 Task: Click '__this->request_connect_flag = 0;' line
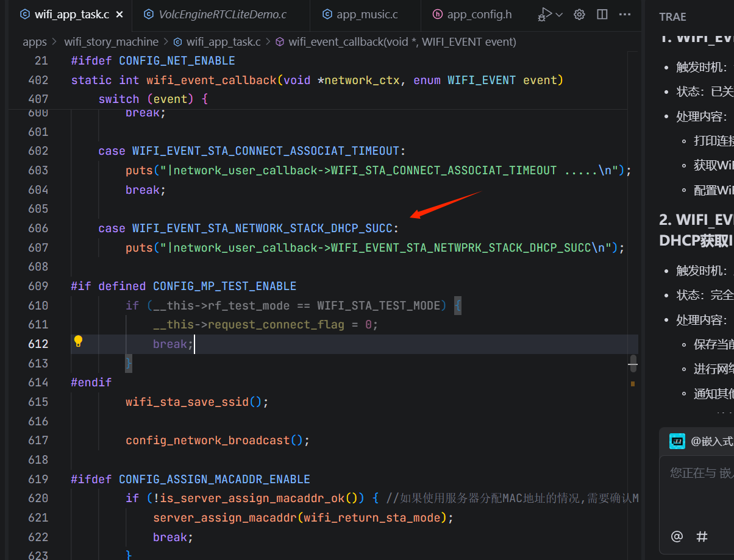coord(266,324)
